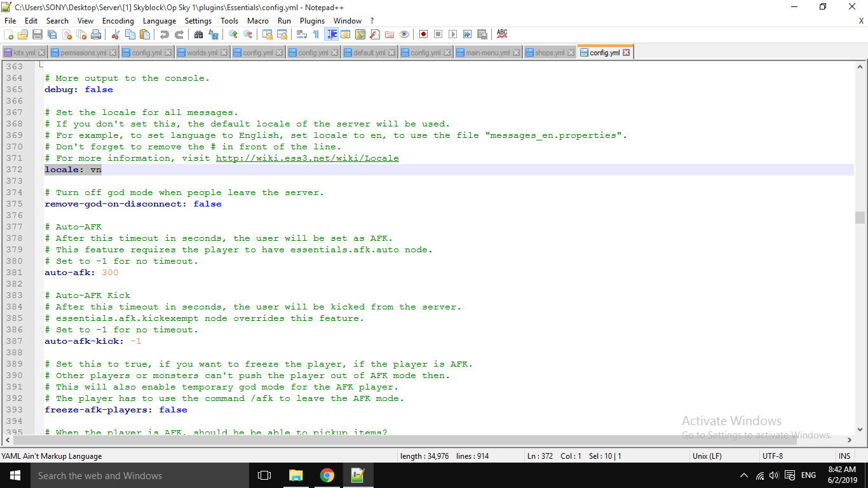Click the Cut scissors icon
Image resolution: width=868 pixels, height=488 pixels.
coord(115,34)
